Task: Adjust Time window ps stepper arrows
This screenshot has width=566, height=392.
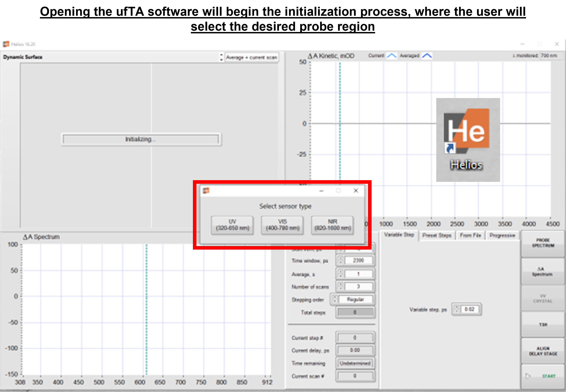Action: tap(340, 260)
